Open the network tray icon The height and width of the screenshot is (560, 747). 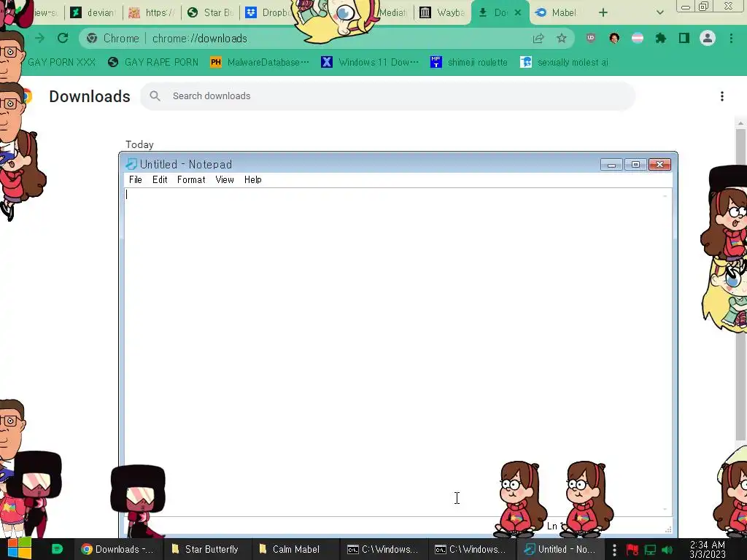point(650,550)
